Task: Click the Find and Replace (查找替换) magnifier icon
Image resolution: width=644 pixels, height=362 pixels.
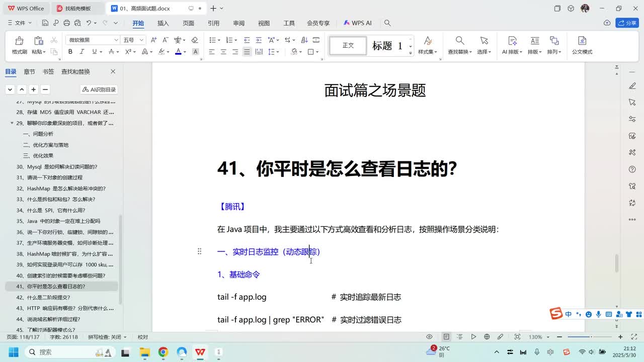Action: 460,41
